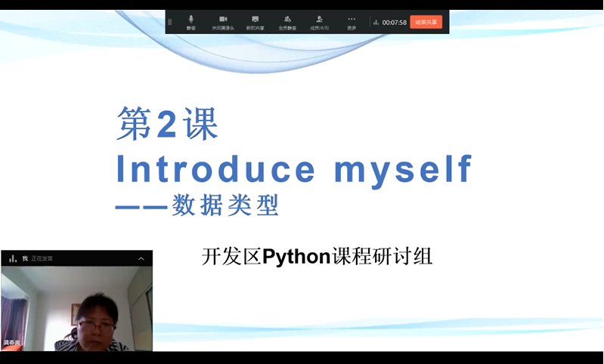Click the 'Introduce myself' slide title

[293, 169]
